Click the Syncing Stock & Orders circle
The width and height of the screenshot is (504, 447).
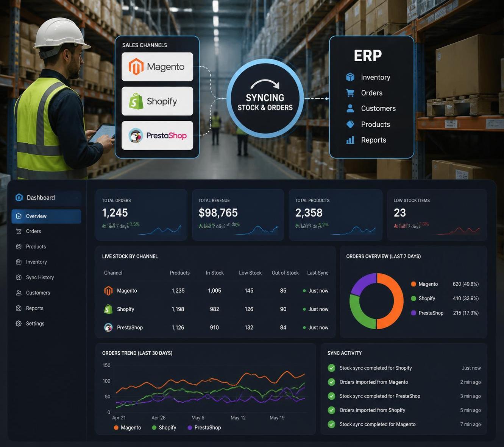265,98
